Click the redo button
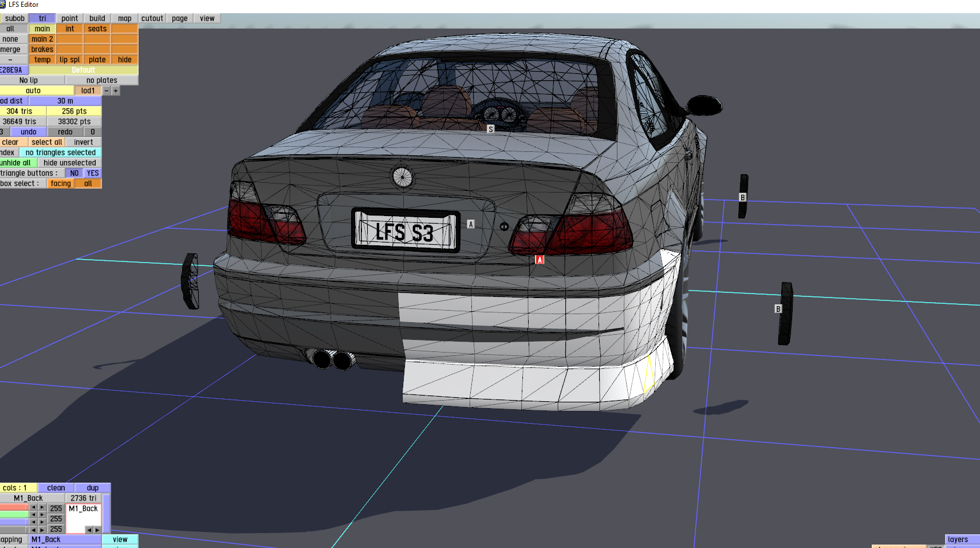 click(x=65, y=132)
